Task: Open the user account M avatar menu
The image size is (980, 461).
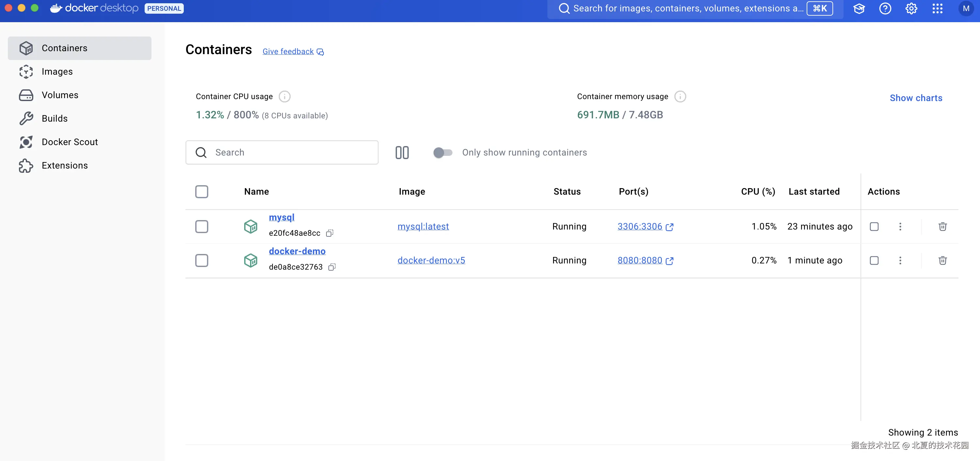Action: point(966,8)
